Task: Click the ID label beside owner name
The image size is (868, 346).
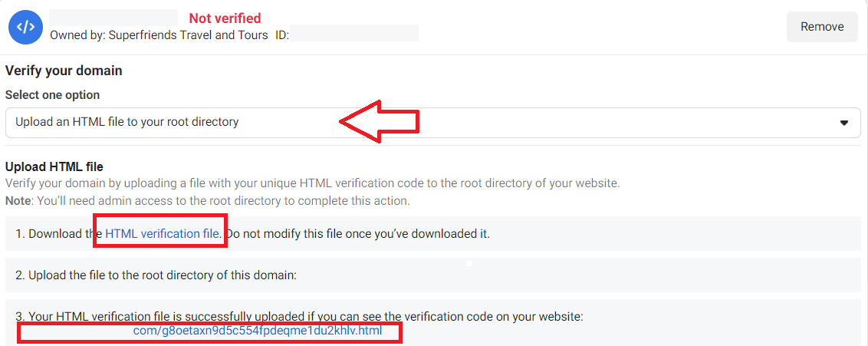Action: (x=282, y=35)
